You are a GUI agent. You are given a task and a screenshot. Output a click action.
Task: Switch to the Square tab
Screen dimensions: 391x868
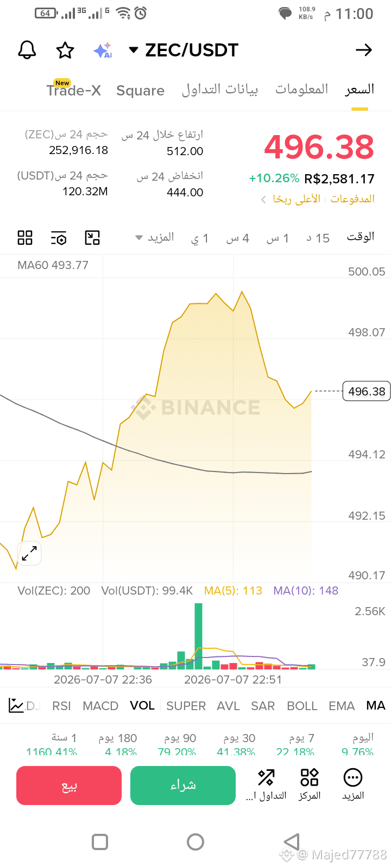(140, 91)
